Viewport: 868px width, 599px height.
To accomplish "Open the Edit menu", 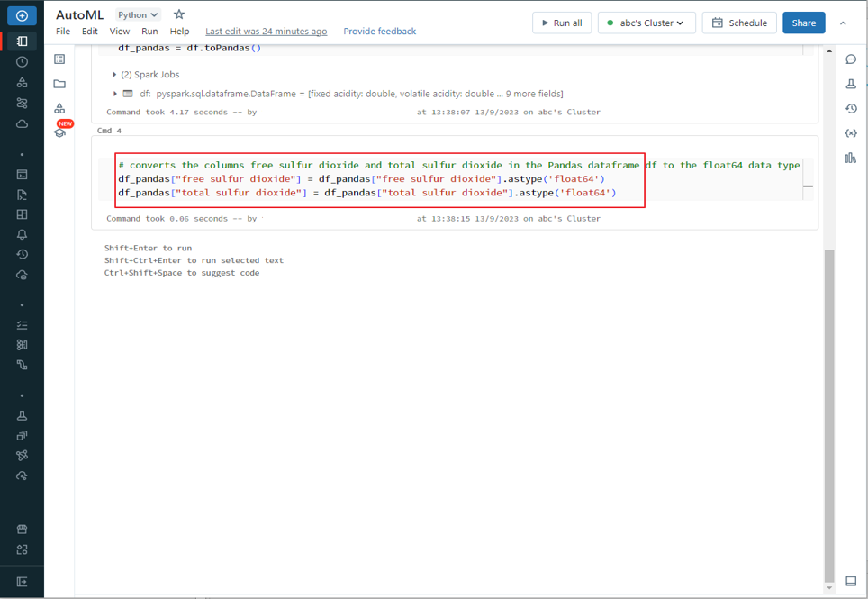I will [90, 32].
